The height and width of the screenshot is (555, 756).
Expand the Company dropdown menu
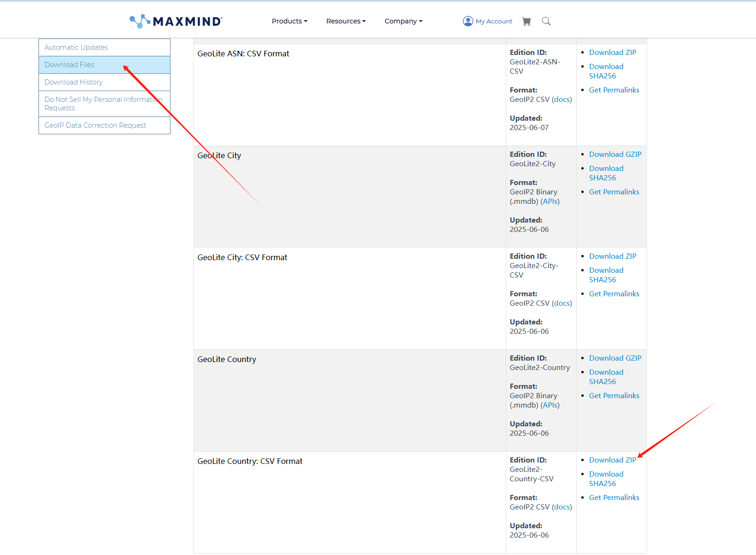pos(403,21)
